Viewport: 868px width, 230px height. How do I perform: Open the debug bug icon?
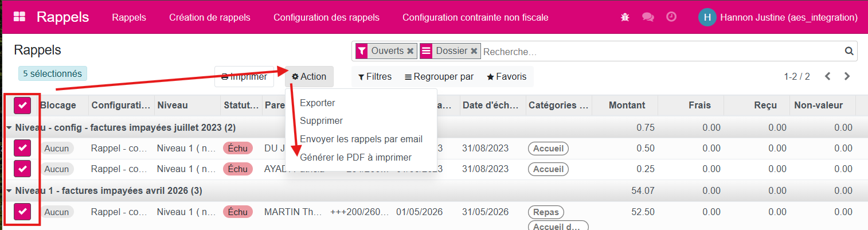625,17
